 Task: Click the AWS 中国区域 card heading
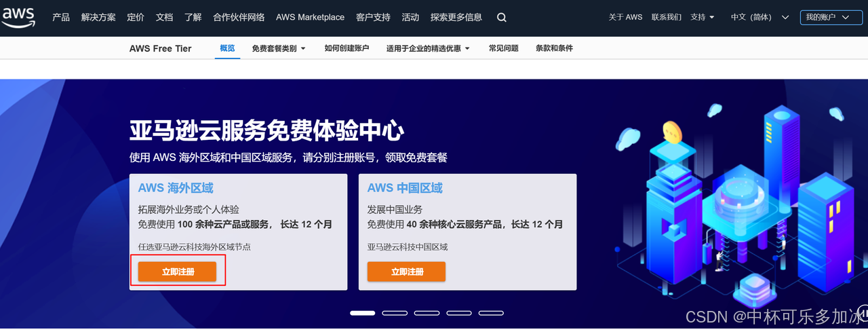pos(405,188)
